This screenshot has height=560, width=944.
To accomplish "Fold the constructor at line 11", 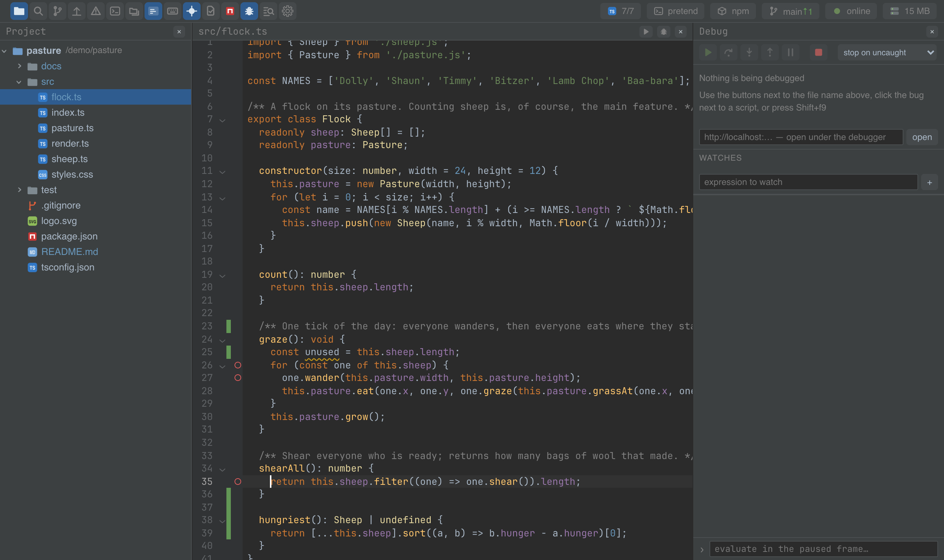I will tap(222, 171).
